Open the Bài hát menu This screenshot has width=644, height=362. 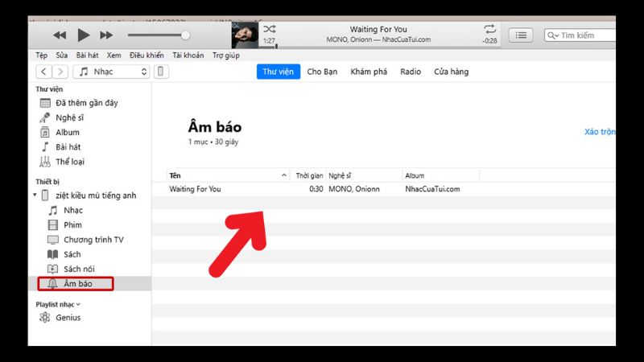tap(87, 56)
